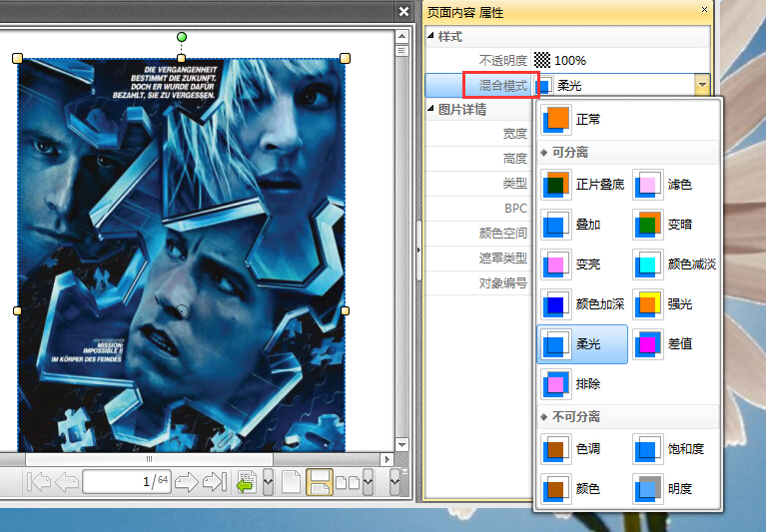Select the highlighted 柔光 option in list
The width and height of the screenshot is (766, 532).
(x=582, y=344)
